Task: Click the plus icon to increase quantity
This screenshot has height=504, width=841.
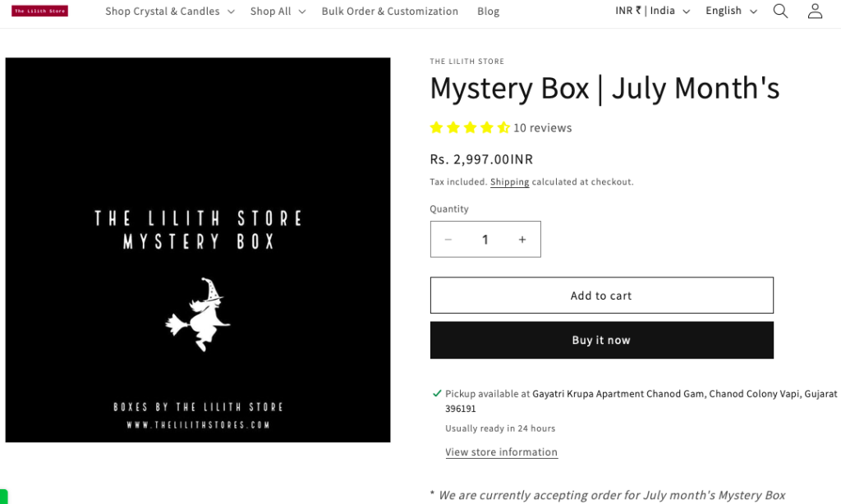Action: (x=522, y=239)
